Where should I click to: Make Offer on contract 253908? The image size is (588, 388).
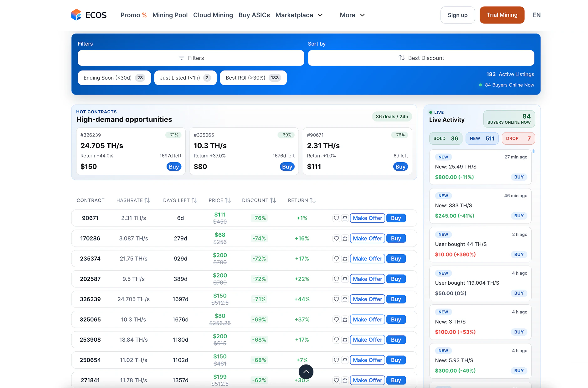click(x=368, y=340)
